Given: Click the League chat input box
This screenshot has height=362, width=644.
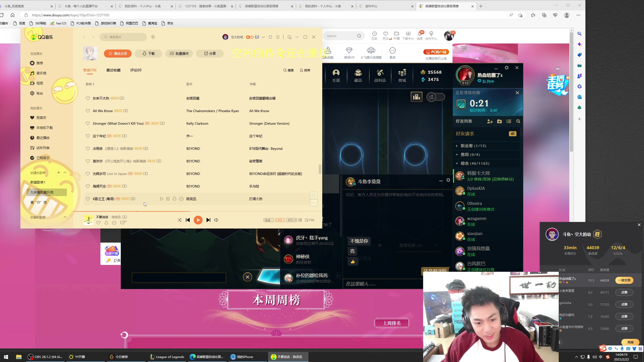Looking at the screenshot, I should click(383, 284).
